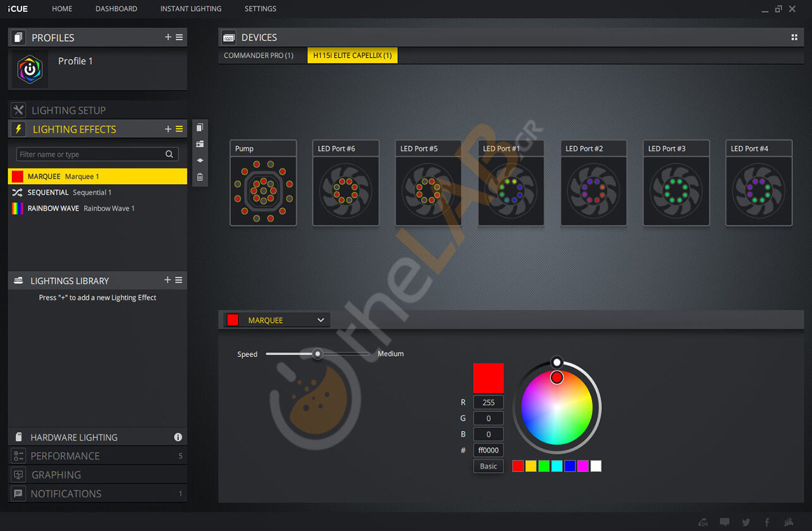
Task: Click the Corsair sails logo icon
Action: point(789,522)
